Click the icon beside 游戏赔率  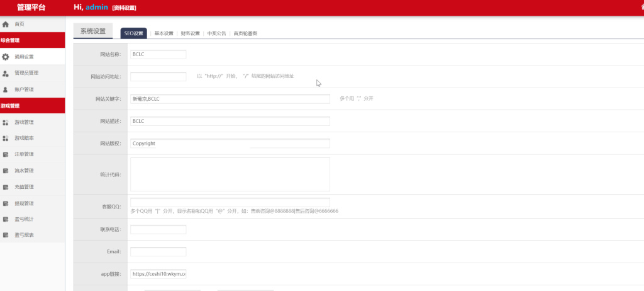(6, 139)
